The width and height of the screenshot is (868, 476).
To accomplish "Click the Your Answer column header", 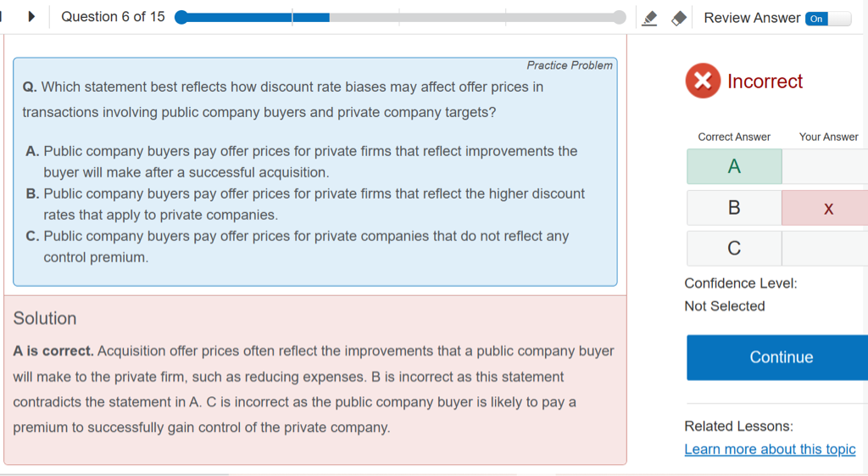I will tap(828, 137).
